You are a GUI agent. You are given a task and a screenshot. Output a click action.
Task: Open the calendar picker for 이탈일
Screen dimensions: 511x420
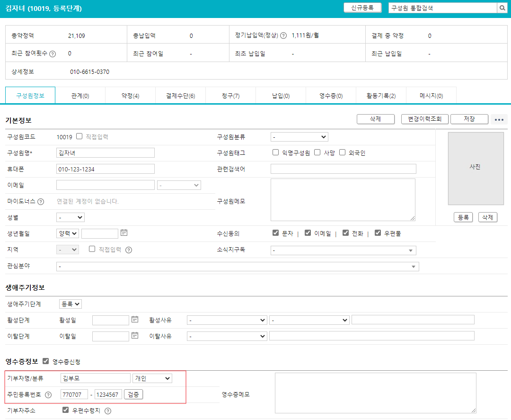coord(135,336)
